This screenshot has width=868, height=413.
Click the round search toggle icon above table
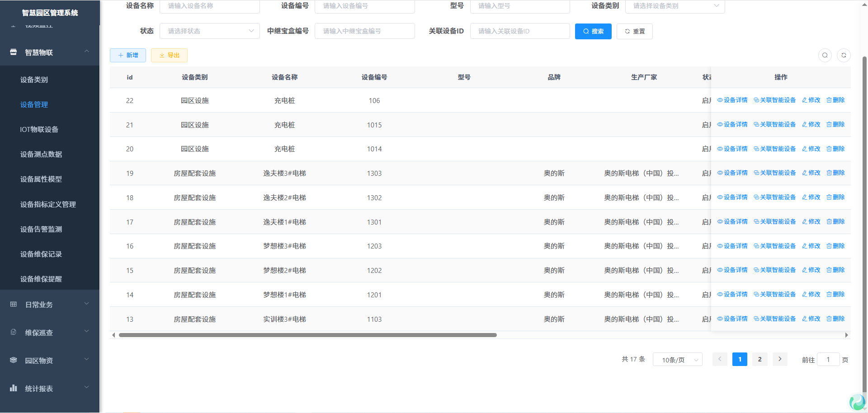point(825,55)
